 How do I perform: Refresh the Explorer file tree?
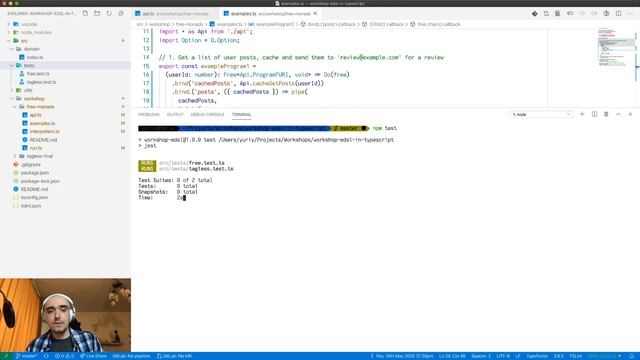109,13
